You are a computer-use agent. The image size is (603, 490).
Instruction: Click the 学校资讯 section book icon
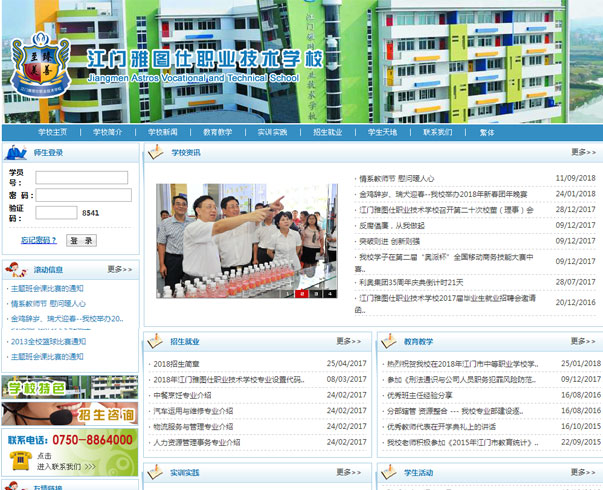point(157,152)
